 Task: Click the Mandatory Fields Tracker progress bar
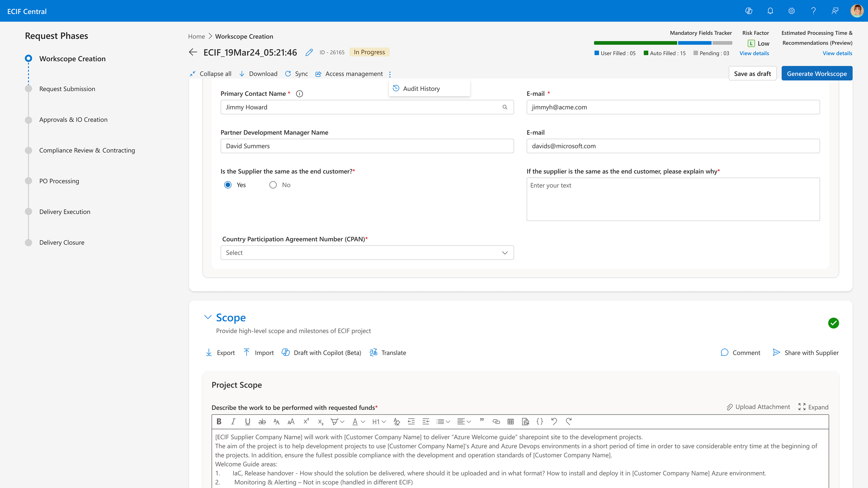click(663, 43)
